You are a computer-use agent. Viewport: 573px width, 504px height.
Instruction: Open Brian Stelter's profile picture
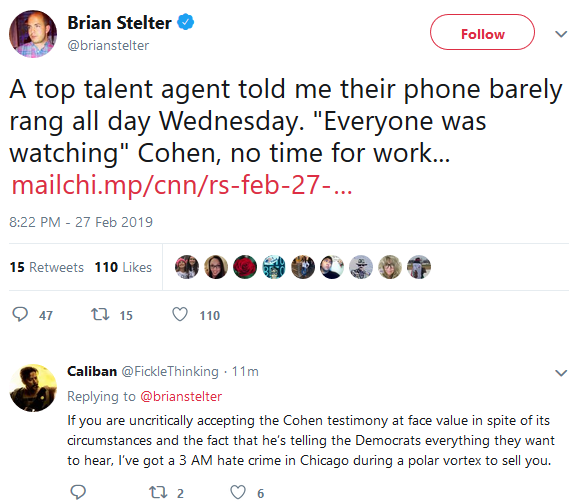coord(33,34)
